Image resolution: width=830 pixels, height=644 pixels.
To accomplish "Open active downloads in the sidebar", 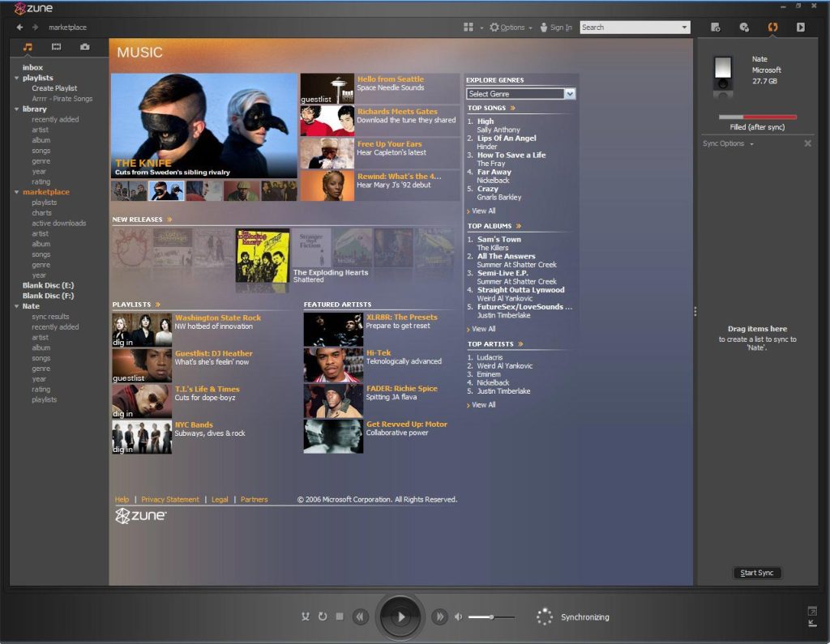I will coord(58,224).
